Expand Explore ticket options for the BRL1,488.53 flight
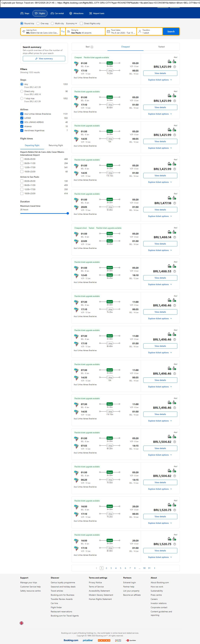 pyautogui.click(x=160, y=284)
